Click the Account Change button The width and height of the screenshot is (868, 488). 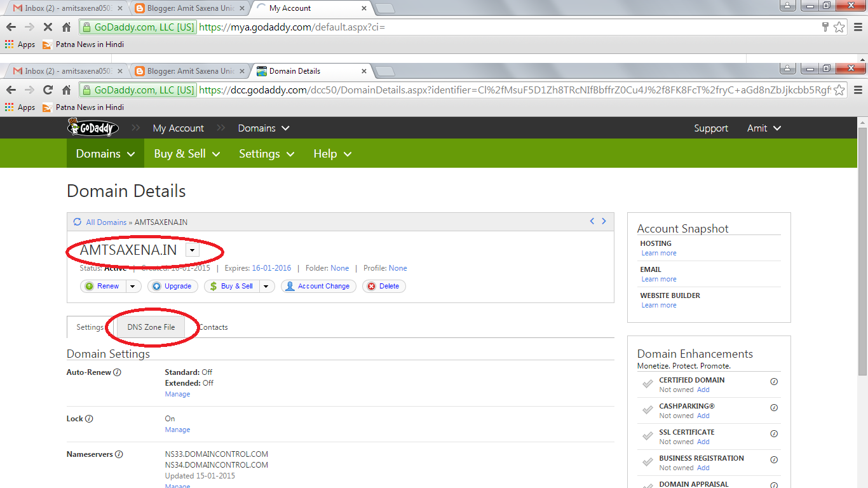318,287
